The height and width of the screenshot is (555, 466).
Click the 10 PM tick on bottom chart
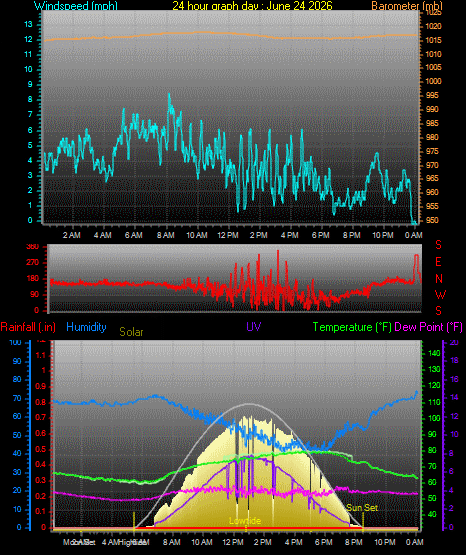tap(385, 542)
